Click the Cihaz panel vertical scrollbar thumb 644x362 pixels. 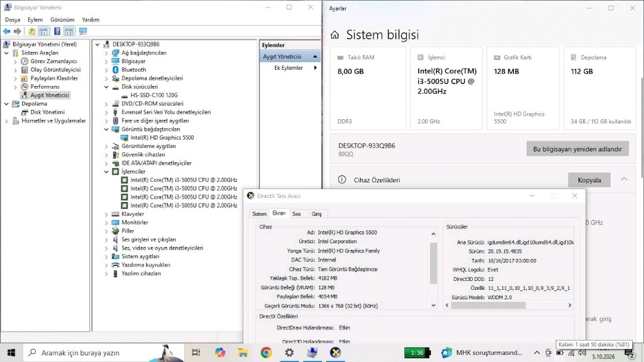[433, 263]
